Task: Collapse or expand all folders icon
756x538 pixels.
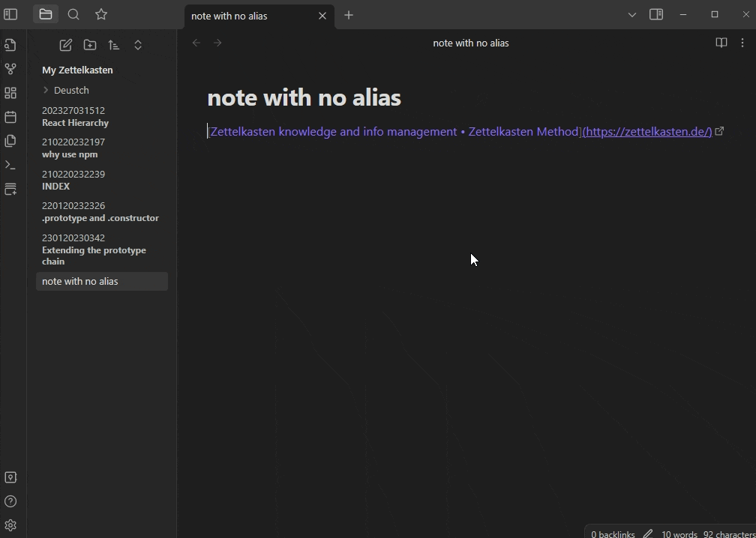Action: tap(138, 45)
